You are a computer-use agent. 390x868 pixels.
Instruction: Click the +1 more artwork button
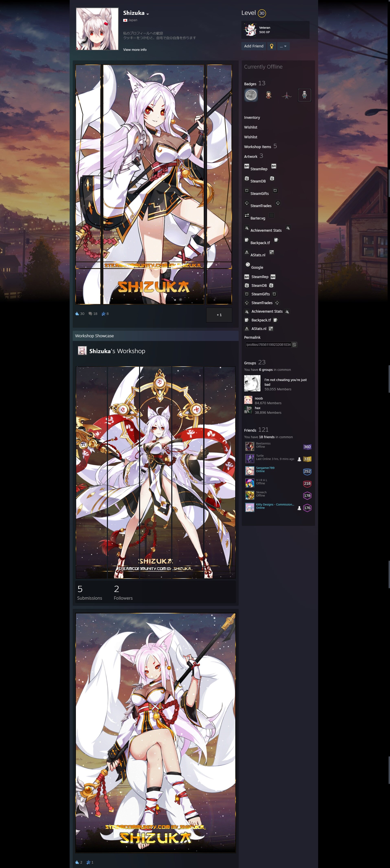click(219, 315)
